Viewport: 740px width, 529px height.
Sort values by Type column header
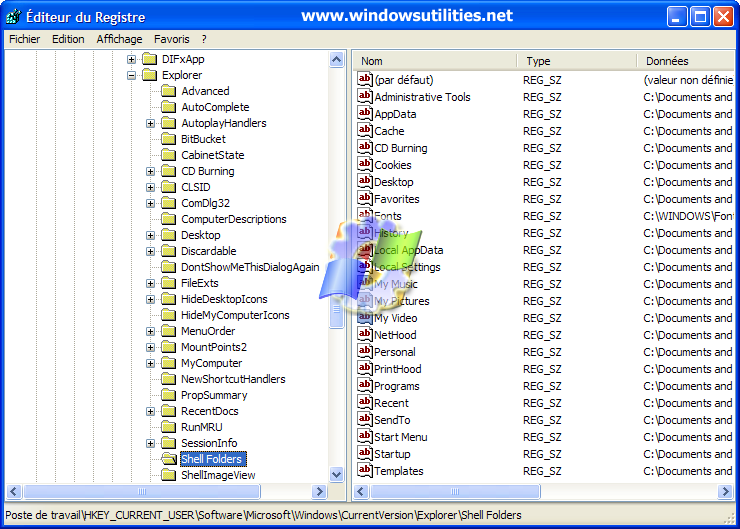coord(577,61)
